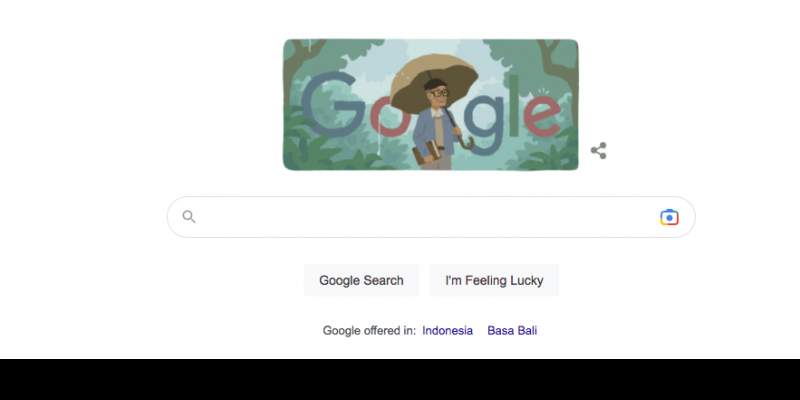Click the "Google offered in:" text

pos(369,331)
